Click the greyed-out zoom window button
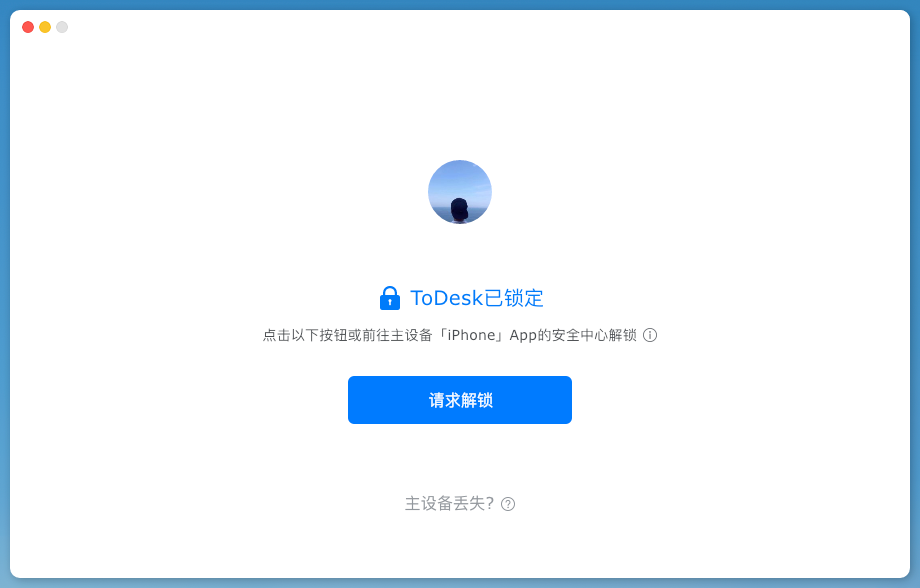Screen dimensions: 920x588 62,27
